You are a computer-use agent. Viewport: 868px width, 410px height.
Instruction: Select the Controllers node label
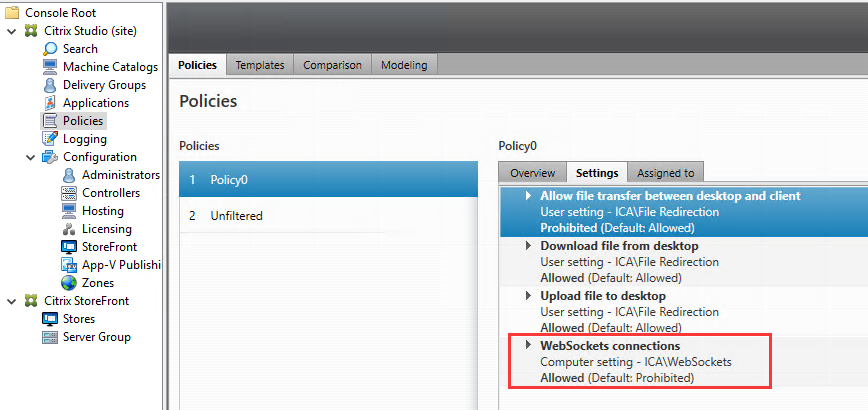click(x=111, y=193)
